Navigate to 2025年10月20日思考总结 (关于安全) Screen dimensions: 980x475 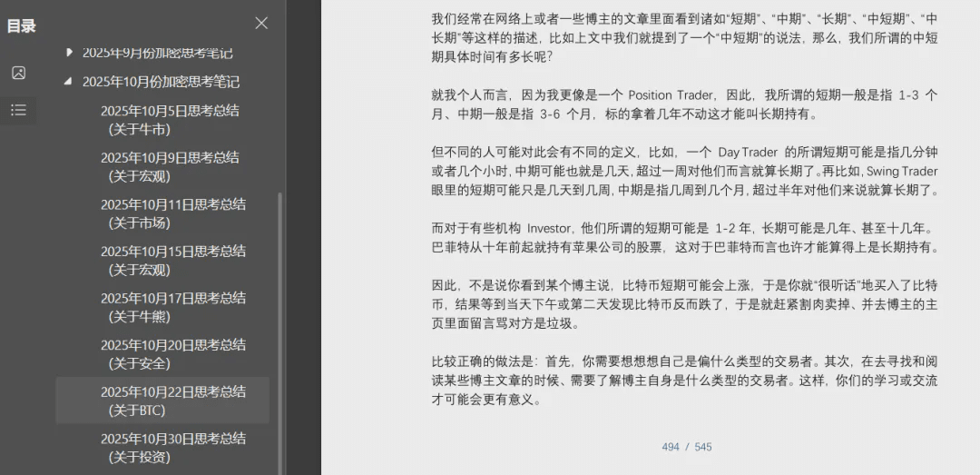click(x=172, y=354)
